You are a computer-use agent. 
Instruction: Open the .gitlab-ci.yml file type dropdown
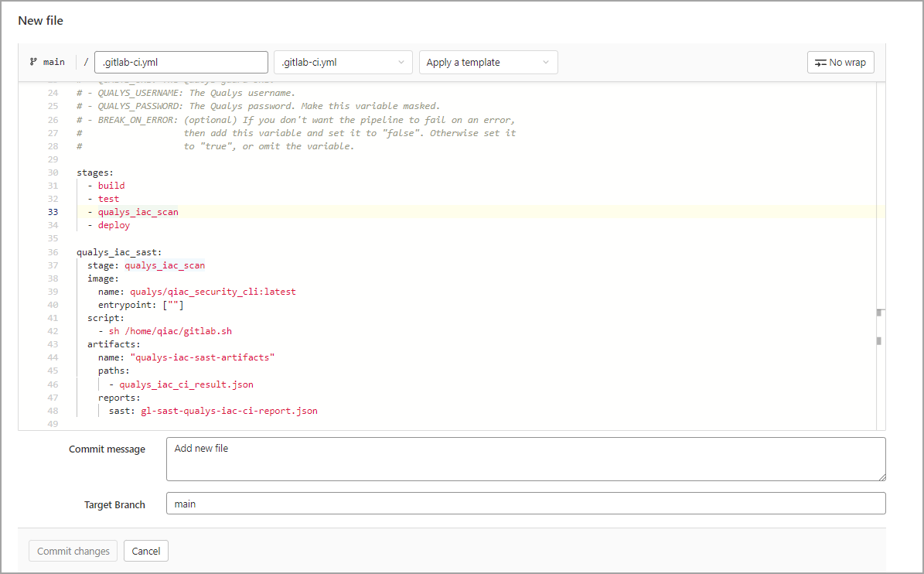point(343,63)
